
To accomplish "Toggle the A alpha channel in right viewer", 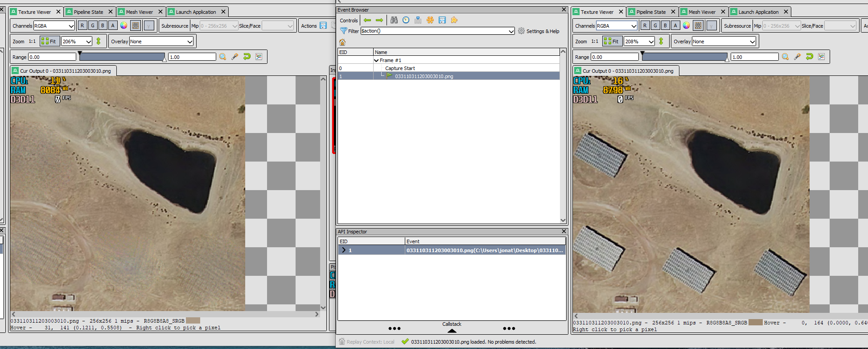I will tap(676, 25).
